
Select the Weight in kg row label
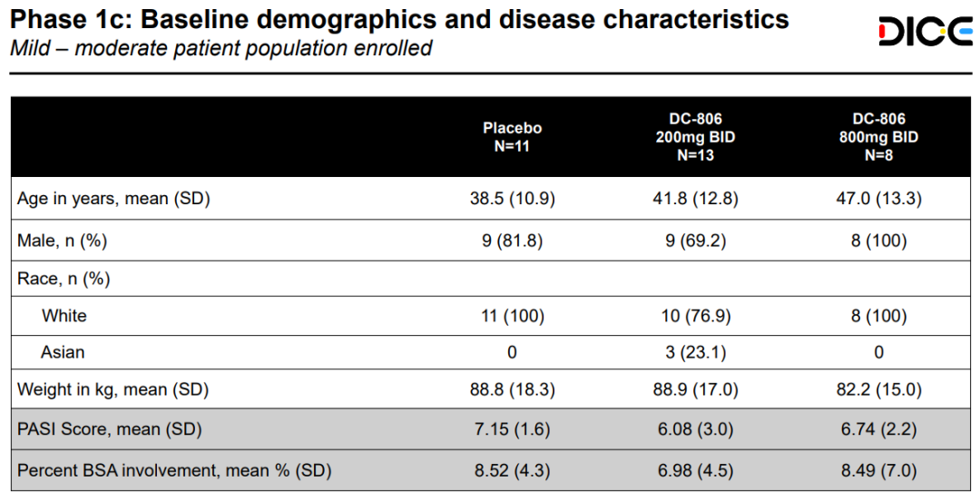point(113,389)
